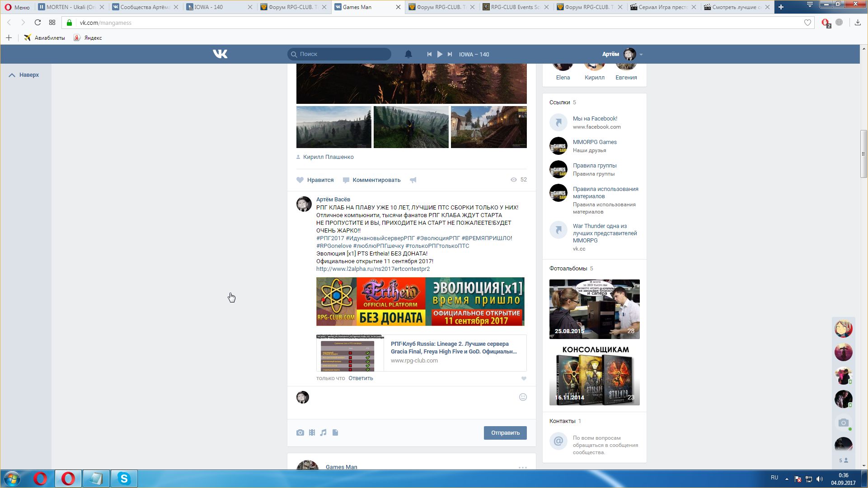The image size is (868, 488).
Task: Switch to RPG-CLUB Events tab
Action: pos(516,7)
